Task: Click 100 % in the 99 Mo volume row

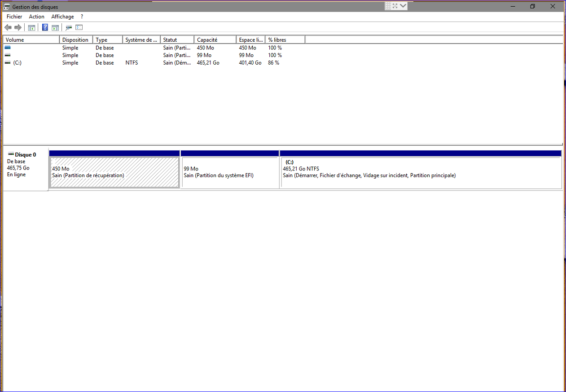Action: tap(275, 55)
